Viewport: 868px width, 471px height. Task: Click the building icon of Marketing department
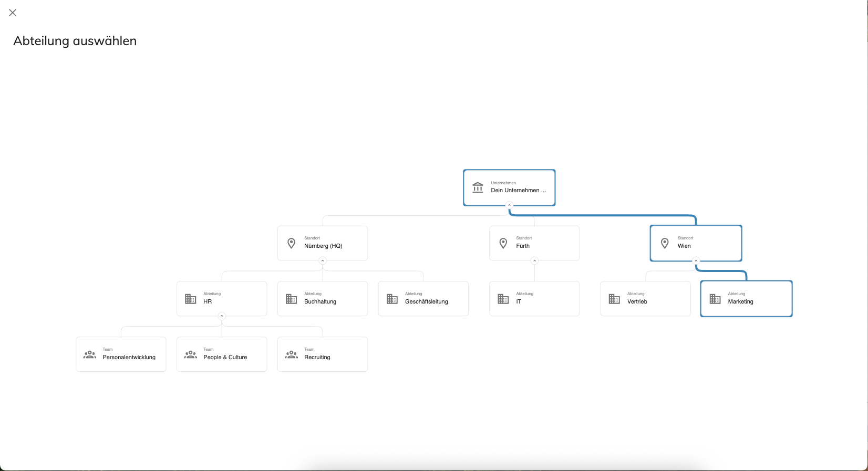tap(715, 299)
